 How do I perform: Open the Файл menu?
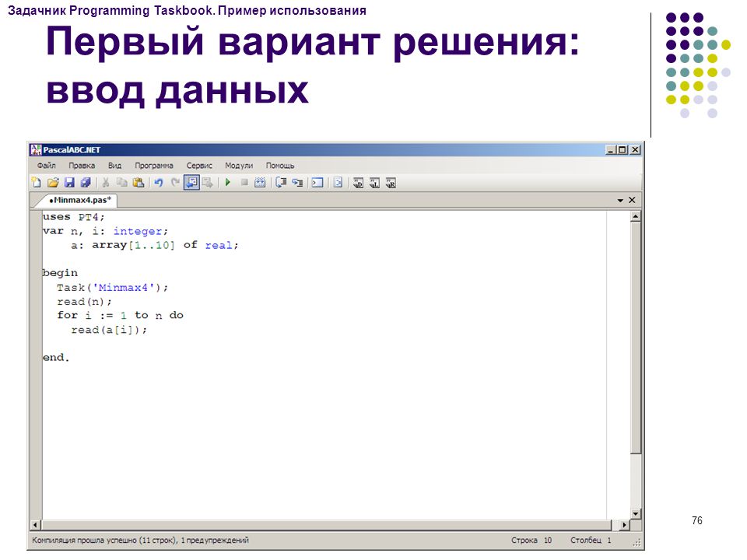tap(46, 166)
